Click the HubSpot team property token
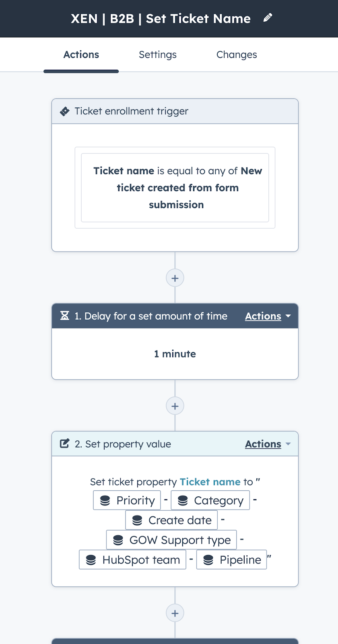The height and width of the screenshot is (644, 338). point(133,559)
